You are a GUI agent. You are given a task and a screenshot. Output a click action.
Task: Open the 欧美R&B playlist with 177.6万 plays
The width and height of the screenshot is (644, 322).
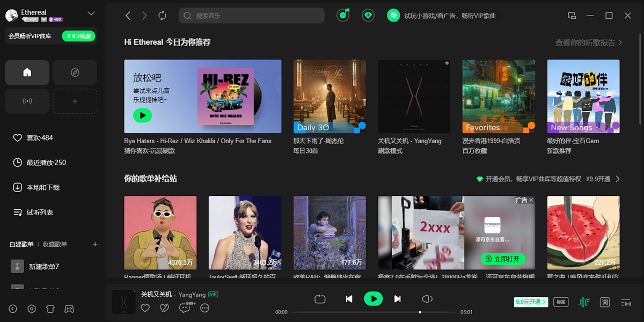click(330, 232)
